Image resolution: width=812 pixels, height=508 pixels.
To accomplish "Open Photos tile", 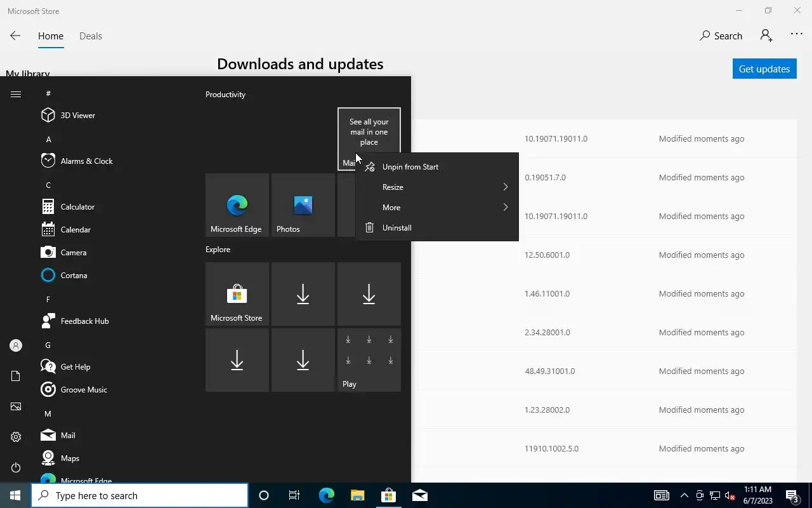I will [303, 205].
